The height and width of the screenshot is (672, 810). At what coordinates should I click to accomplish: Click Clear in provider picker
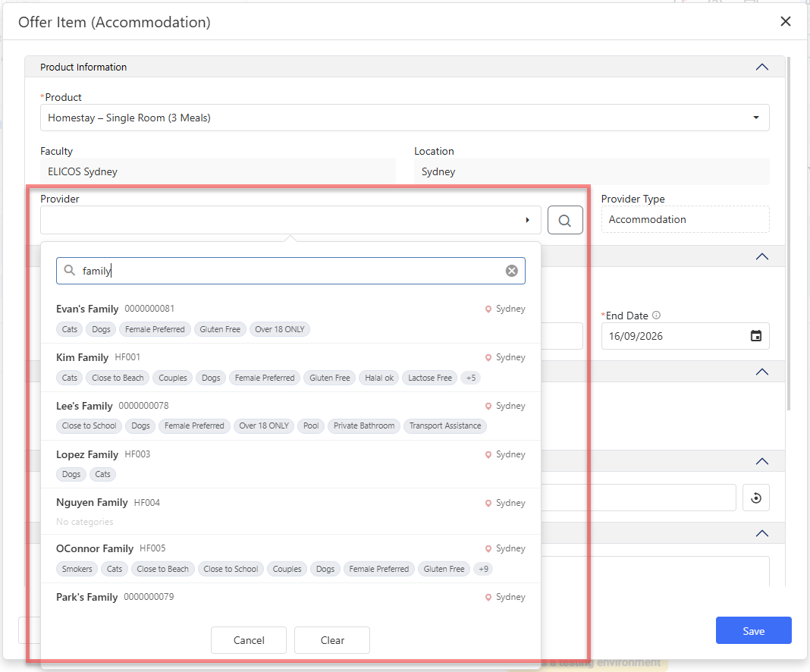pos(332,640)
